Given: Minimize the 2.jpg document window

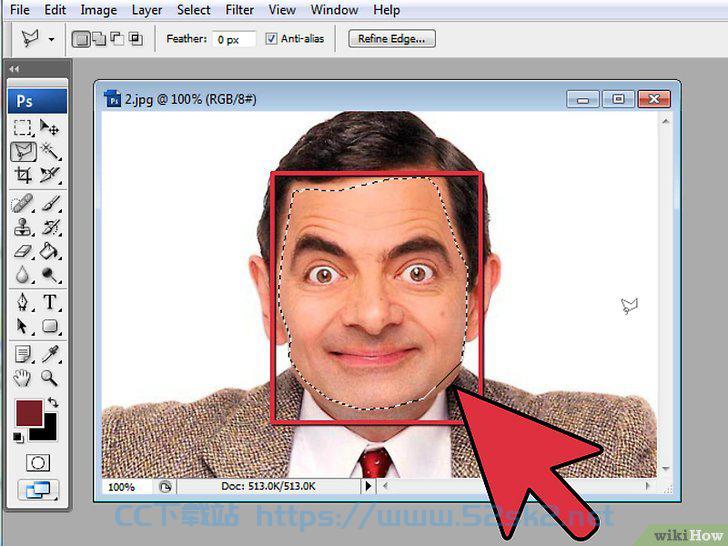Looking at the screenshot, I should 583,99.
